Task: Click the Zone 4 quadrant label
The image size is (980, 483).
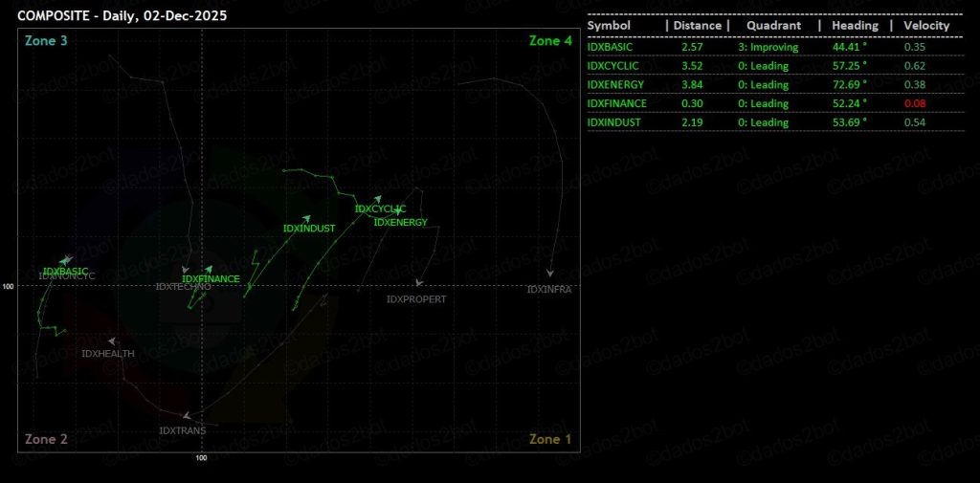Action: click(550, 41)
